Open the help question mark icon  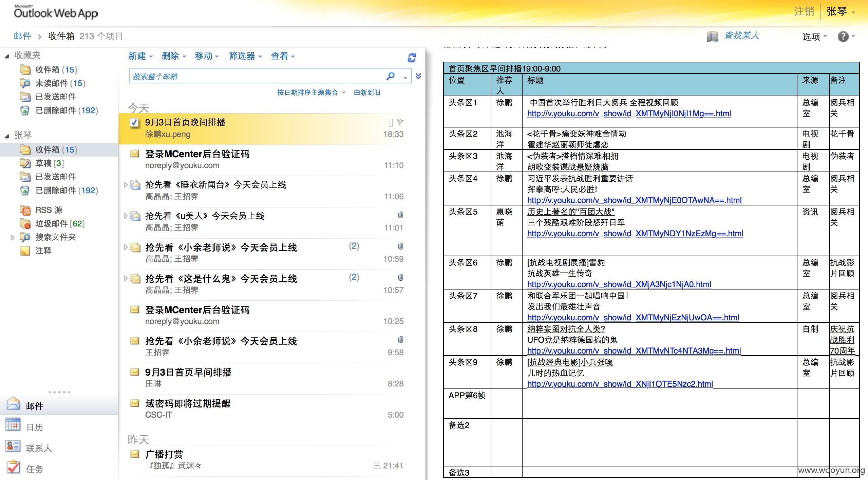(843, 36)
